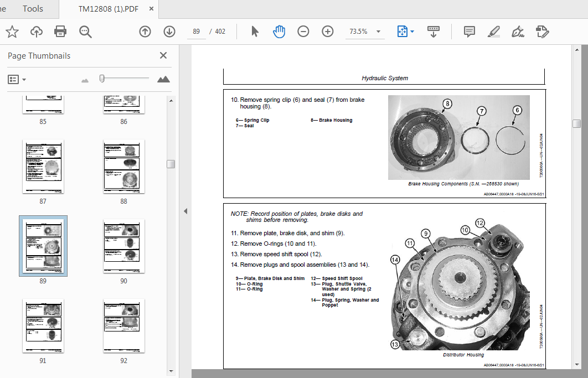Click thumbnails panel scroll up arrow
The image size is (588, 378).
(x=171, y=101)
